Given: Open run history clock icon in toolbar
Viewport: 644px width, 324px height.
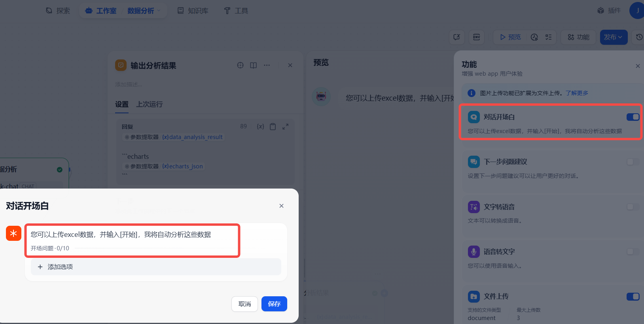Looking at the screenshot, I should (x=534, y=37).
